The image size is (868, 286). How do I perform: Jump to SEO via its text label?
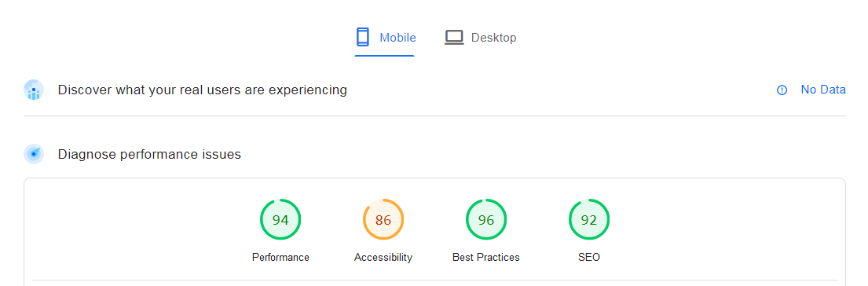(589, 257)
